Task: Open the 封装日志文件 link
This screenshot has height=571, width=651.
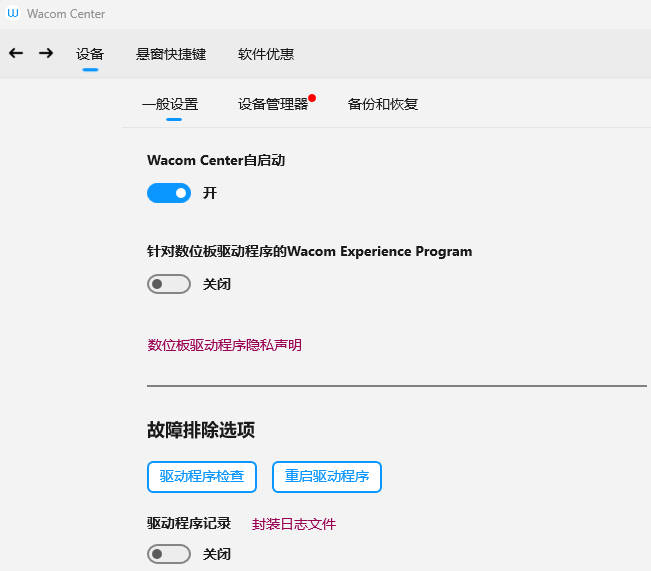Action: (x=294, y=524)
